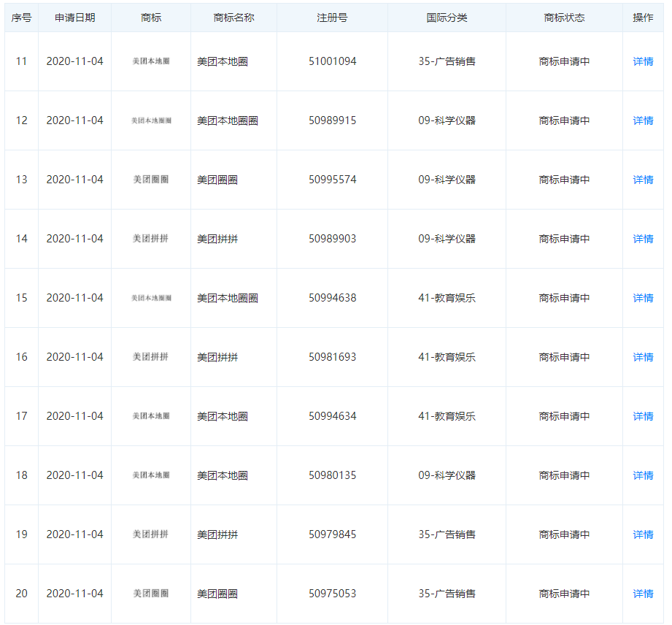Select trademark name 美团本地圈圈 in row 12

(x=228, y=120)
